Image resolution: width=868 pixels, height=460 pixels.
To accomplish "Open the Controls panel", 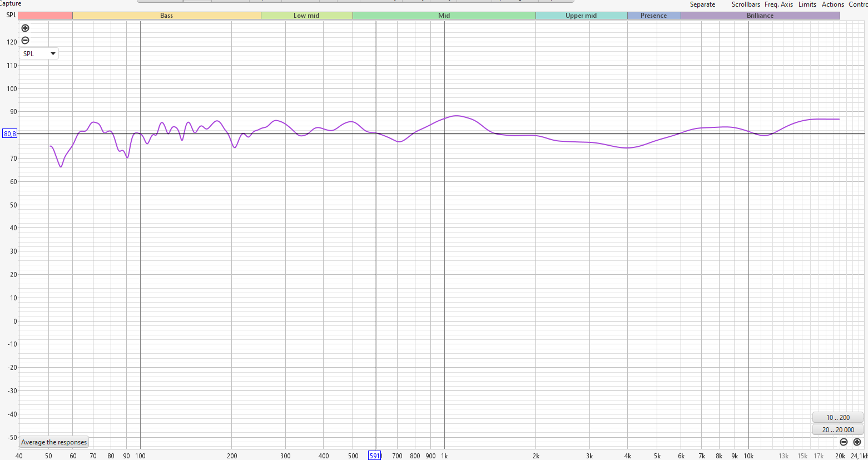I will [858, 4].
